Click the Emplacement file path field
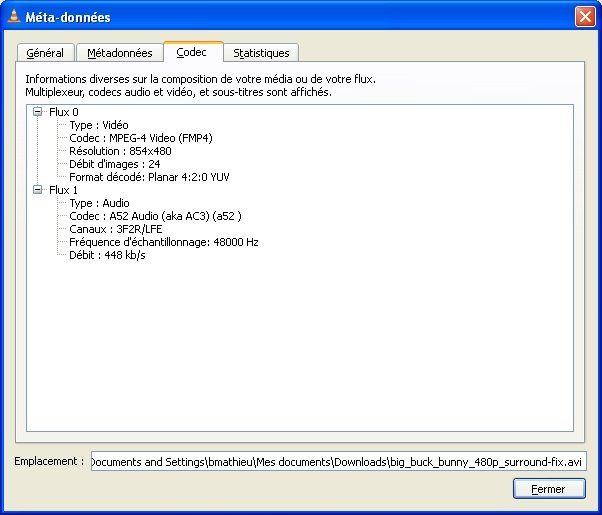The image size is (602, 515). pyautogui.click(x=338, y=461)
